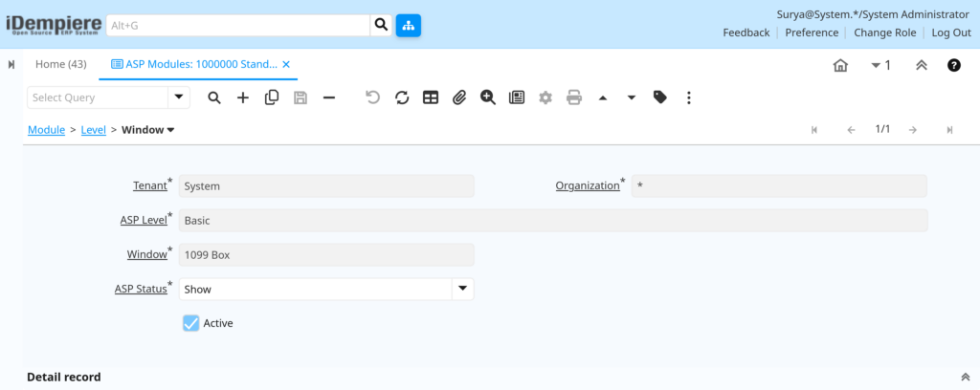
Task: Open Preference link
Action: (x=812, y=32)
